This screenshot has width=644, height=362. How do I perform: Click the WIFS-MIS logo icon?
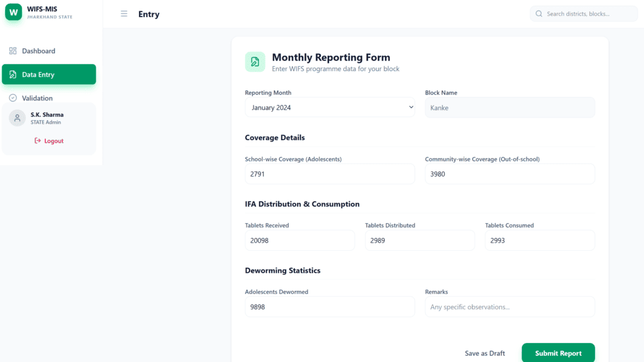tap(13, 12)
